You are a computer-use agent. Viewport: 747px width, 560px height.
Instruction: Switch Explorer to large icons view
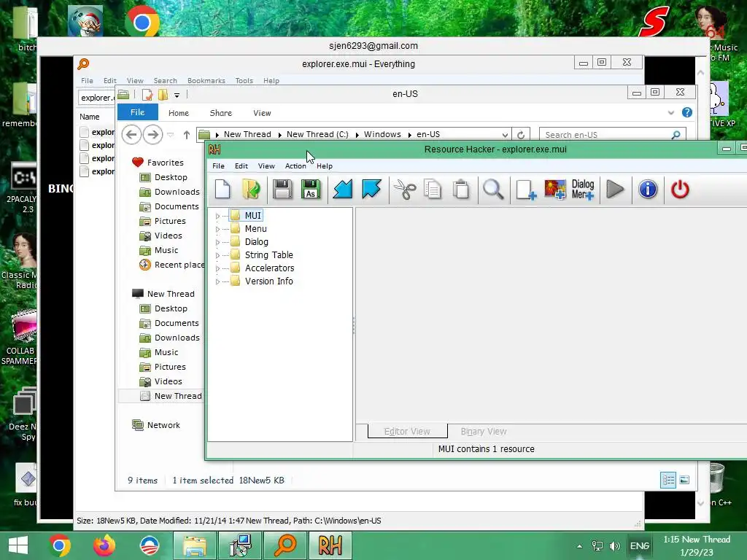point(684,480)
